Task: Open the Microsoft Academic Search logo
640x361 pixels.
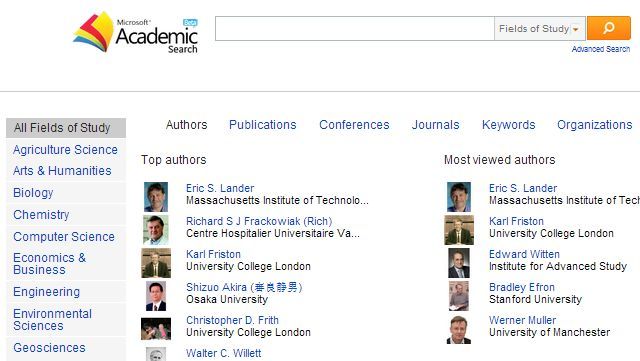Action: coord(136,33)
